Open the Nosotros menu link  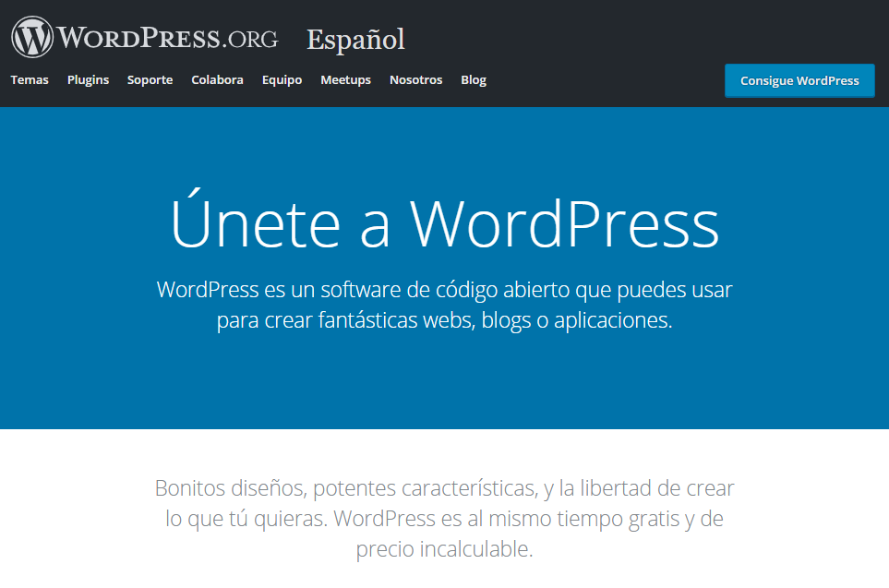tap(415, 80)
